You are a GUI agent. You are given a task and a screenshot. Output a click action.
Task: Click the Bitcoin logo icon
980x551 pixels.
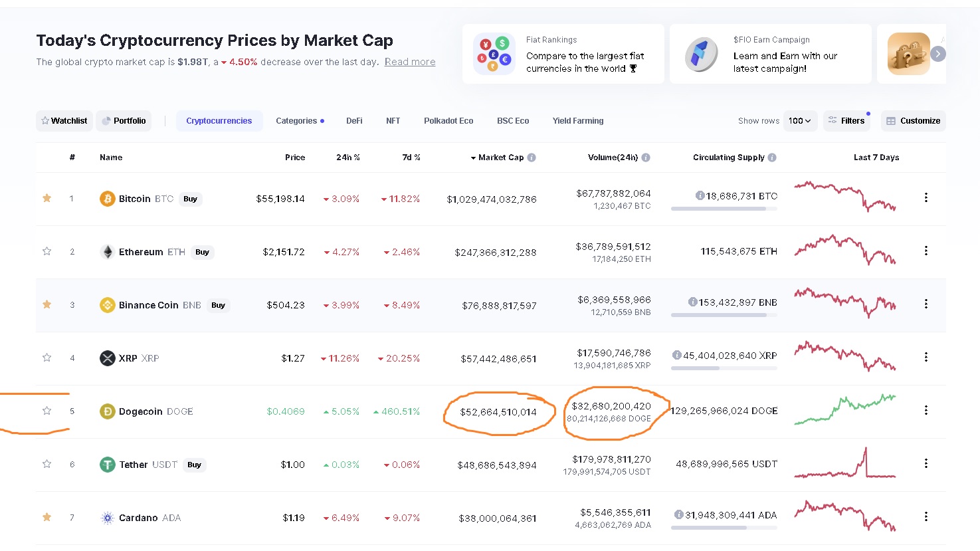click(x=107, y=199)
